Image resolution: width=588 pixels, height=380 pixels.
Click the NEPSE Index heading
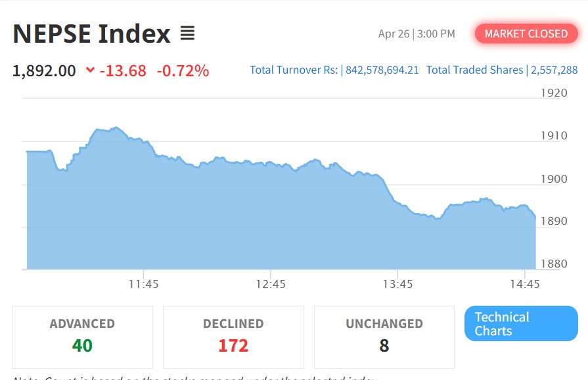click(91, 34)
